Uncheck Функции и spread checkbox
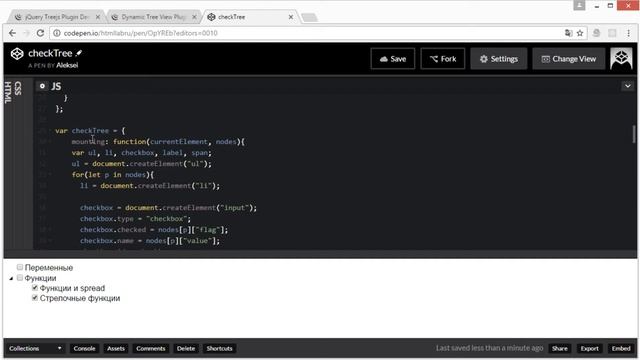 pos(35,288)
